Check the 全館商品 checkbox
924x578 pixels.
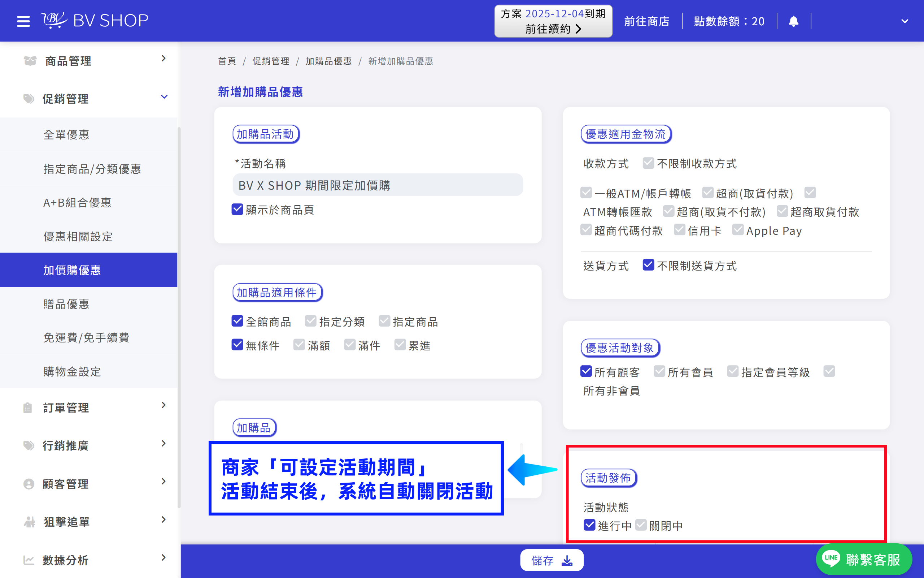[237, 321]
